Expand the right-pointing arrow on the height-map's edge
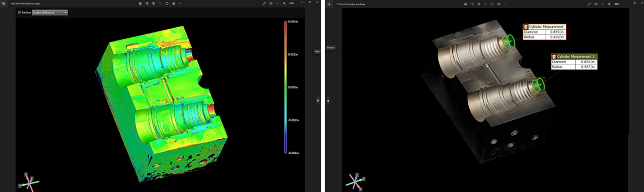Image resolution: width=644 pixels, height=192 pixels. (317, 100)
